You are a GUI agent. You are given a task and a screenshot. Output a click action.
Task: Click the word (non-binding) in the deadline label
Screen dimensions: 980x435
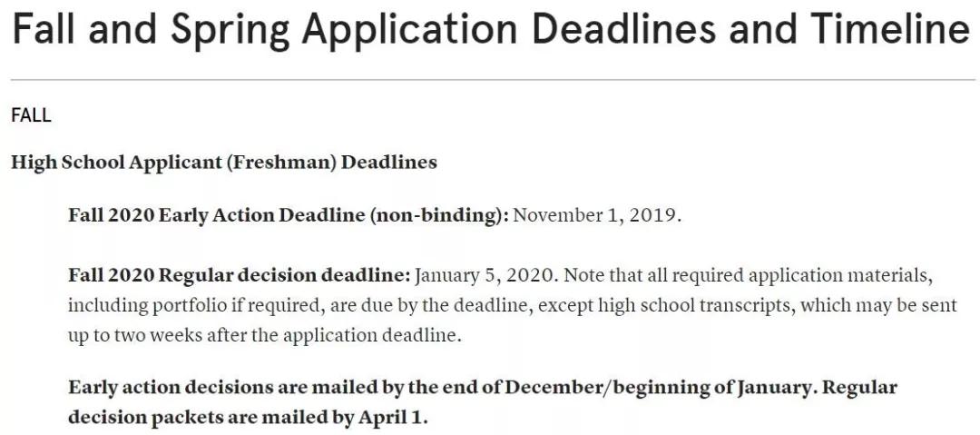click(x=440, y=215)
